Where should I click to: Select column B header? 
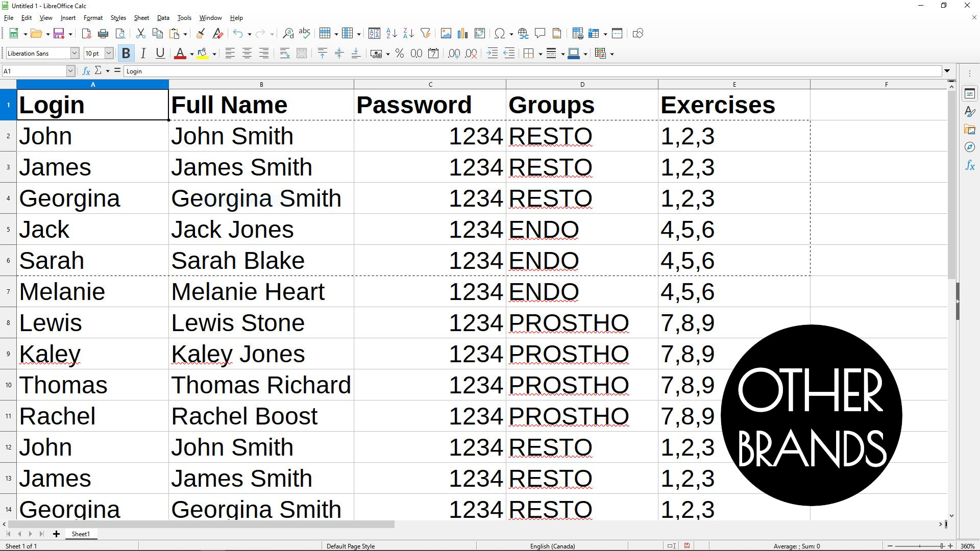[261, 85]
